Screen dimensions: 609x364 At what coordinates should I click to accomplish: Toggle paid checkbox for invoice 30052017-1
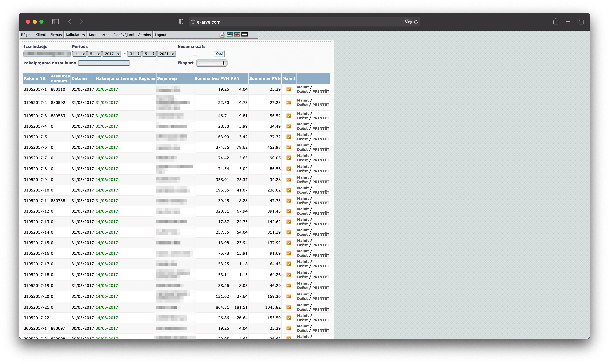pyautogui.click(x=289, y=329)
